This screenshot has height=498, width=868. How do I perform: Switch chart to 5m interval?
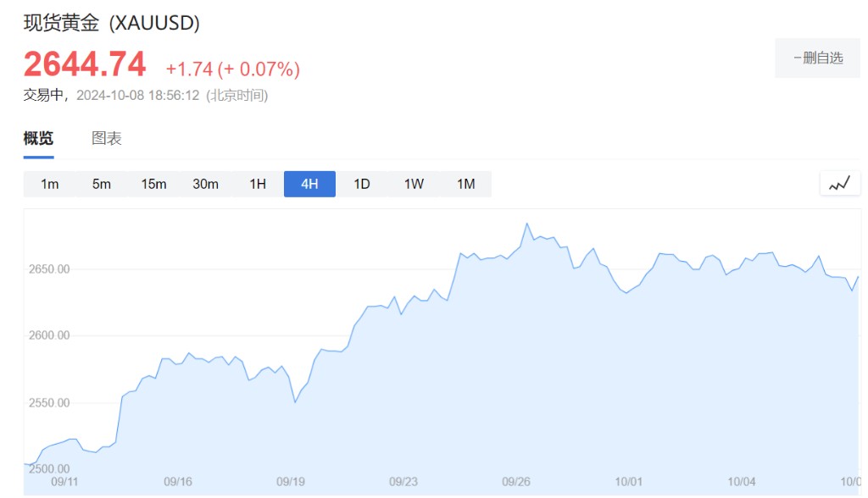pos(102,184)
